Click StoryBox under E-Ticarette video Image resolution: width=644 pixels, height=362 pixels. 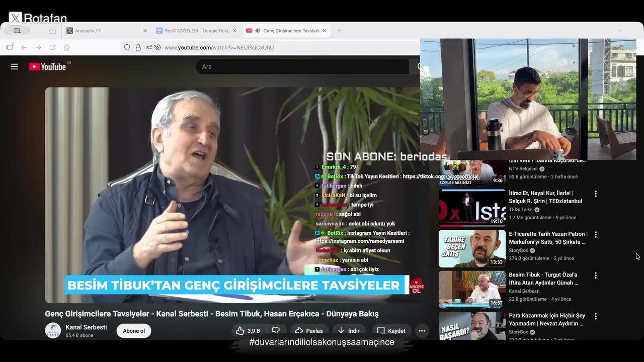click(x=519, y=250)
